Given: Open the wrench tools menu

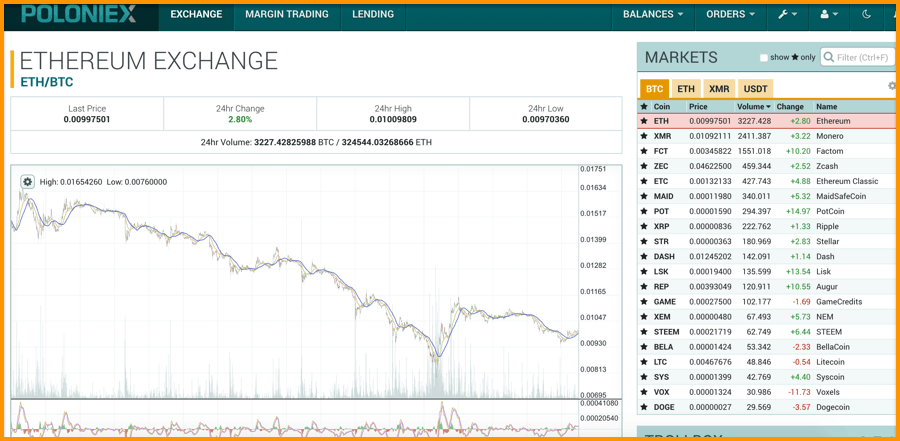Looking at the screenshot, I should pyautogui.click(x=787, y=15).
